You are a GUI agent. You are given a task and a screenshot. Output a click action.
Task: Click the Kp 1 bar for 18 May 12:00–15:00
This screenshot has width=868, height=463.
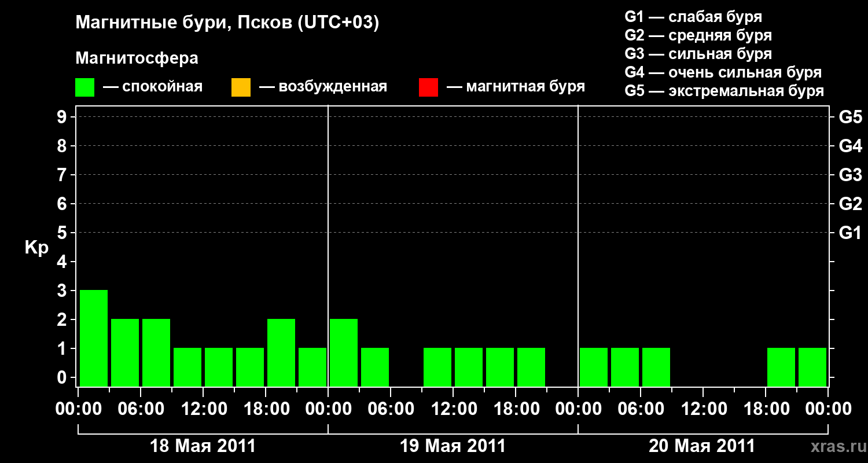click(x=219, y=367)
